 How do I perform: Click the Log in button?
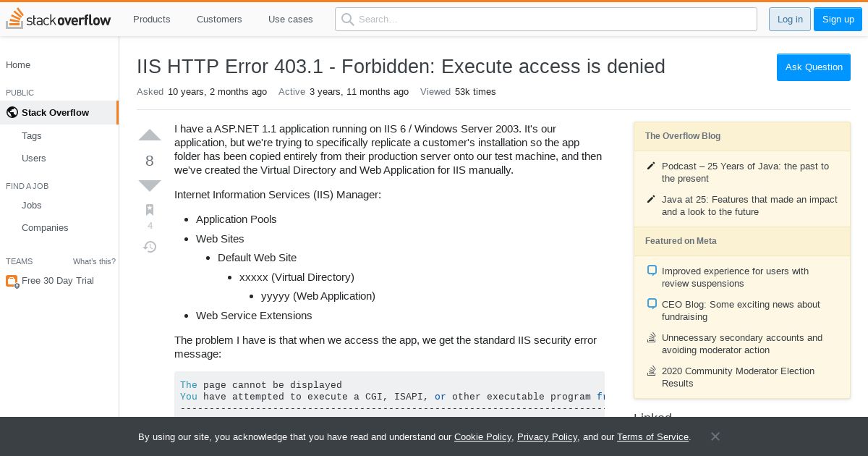[x=790, y=20]
